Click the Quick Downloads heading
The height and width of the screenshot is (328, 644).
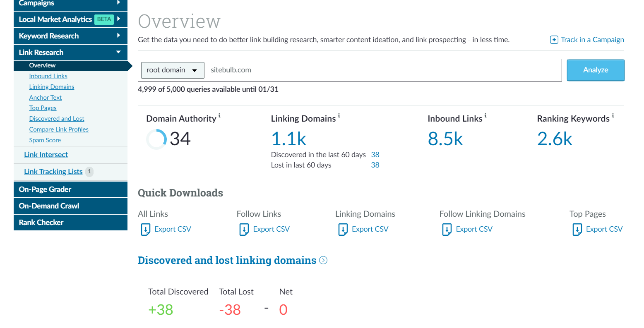180,193
